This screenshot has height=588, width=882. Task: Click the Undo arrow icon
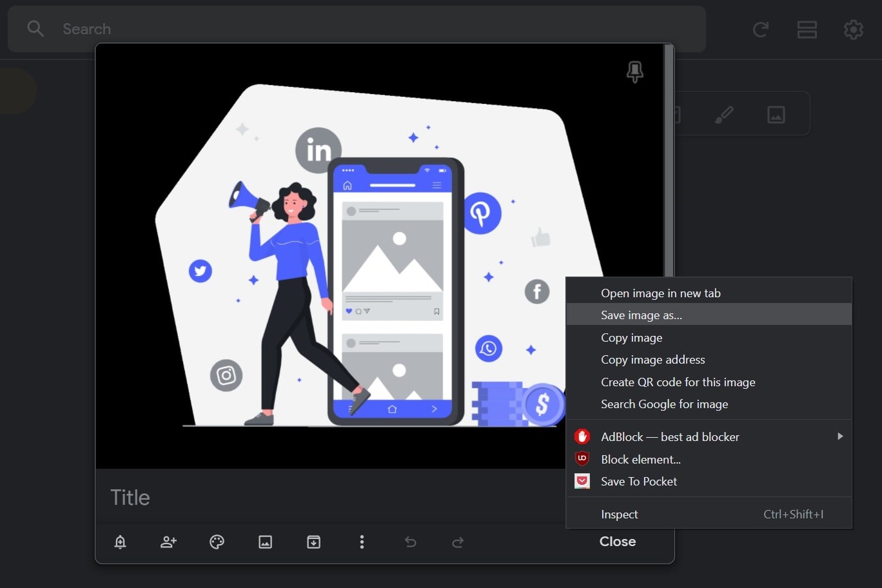pyautogui.click(x=410, y=542)
